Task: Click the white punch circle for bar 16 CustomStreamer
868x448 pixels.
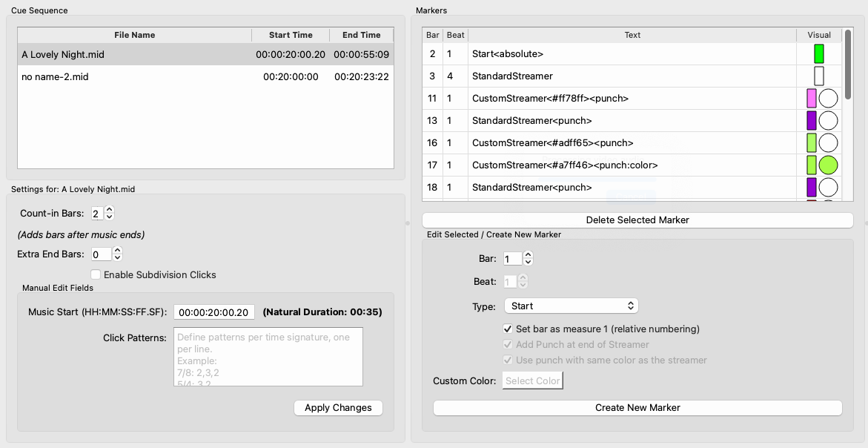Action: click(x=829, y=142)
